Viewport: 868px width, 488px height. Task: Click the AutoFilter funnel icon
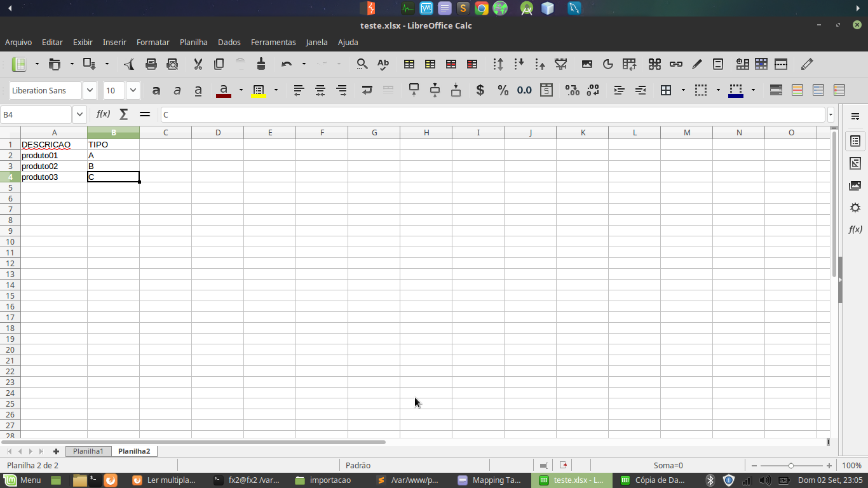[x=560, y=64]
